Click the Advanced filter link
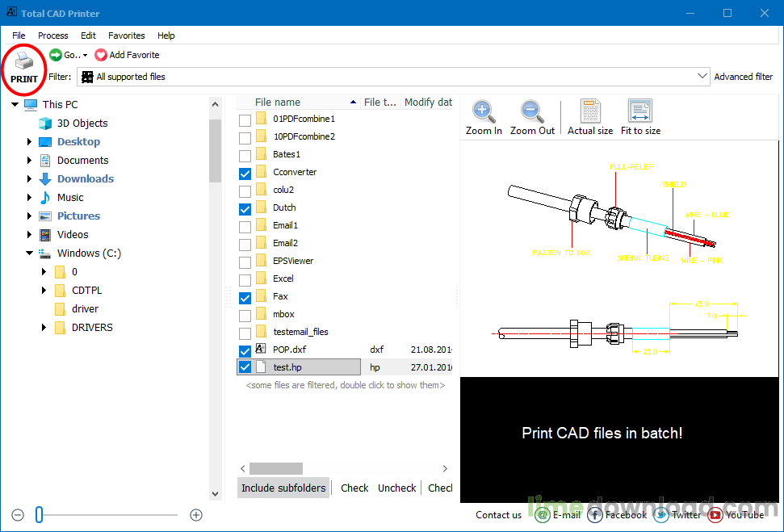Viewport: 784px width, 532px height. 743,77
